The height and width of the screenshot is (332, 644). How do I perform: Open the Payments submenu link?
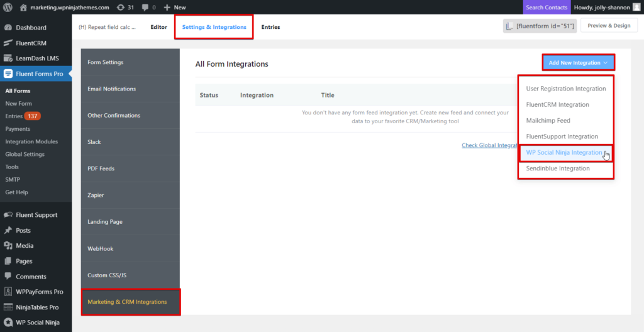pos(18,129)
